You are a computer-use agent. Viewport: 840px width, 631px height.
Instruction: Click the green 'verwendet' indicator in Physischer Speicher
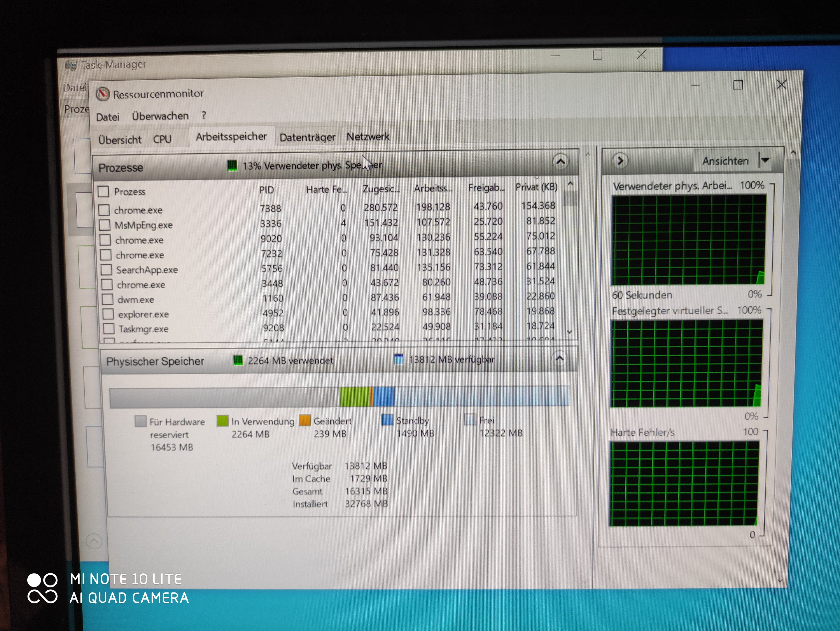click(238, 360)
